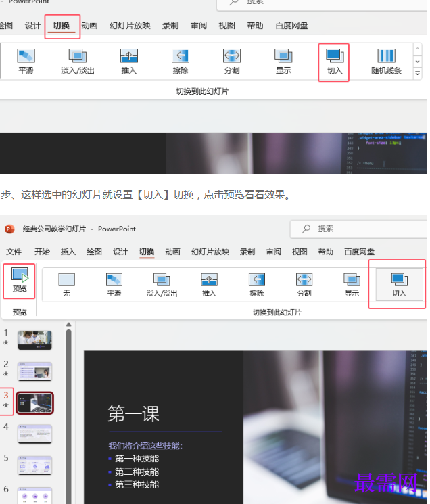Click the 第三种技能 bullet text
430x504 pixels.
point(137,484)
